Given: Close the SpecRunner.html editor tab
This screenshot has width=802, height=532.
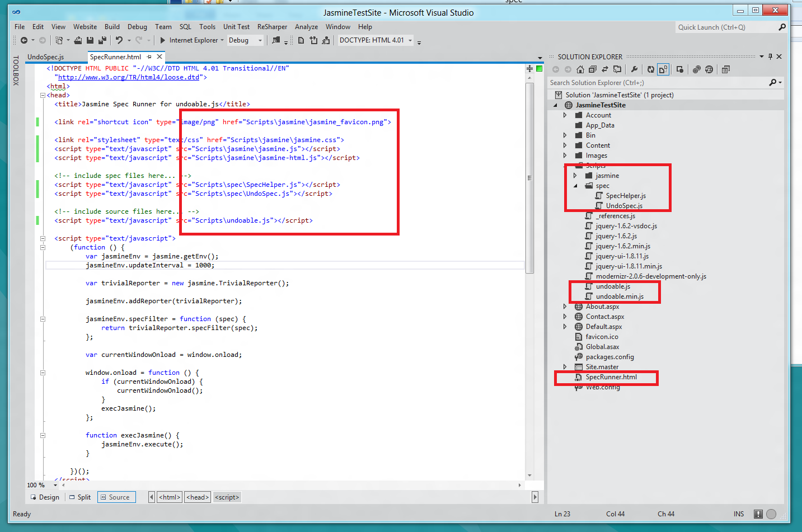Looking at the screenshot, I should click(x=160, y=57).
